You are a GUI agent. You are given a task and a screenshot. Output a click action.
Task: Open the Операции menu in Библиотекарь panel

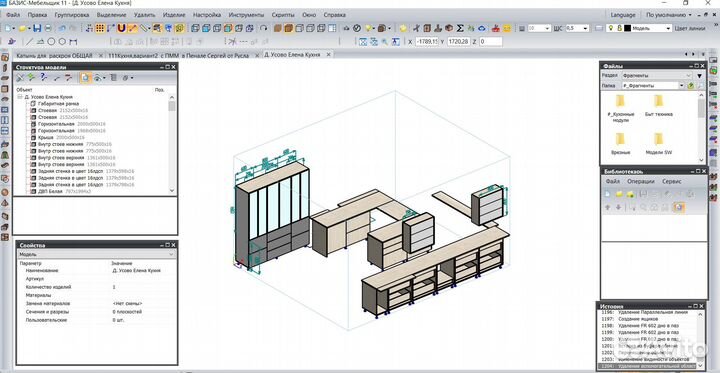(x=641, y=181)
